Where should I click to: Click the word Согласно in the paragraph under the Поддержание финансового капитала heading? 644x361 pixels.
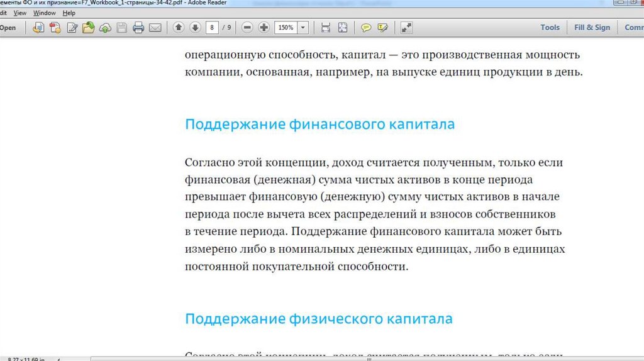point(209,163)
